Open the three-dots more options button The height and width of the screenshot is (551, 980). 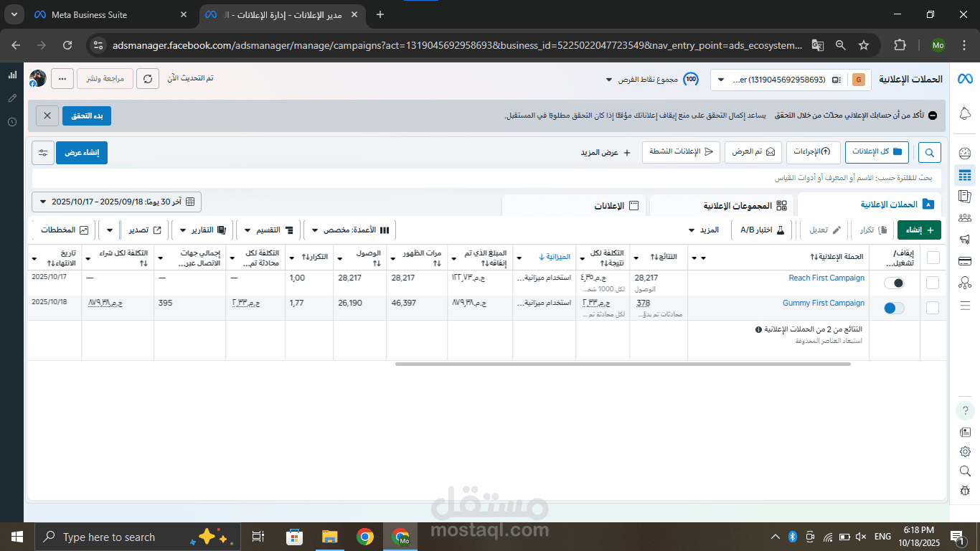click(62, 79)
